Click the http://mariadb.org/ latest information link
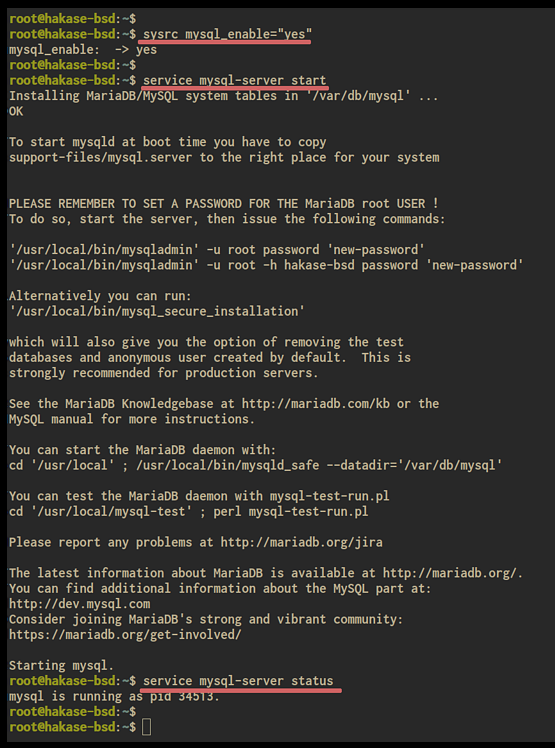This screenshot has height=748, width=555. tap(450, 572)
